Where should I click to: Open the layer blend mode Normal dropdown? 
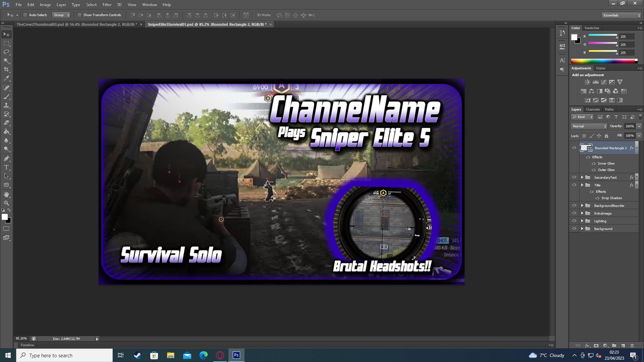pos(589,126)
